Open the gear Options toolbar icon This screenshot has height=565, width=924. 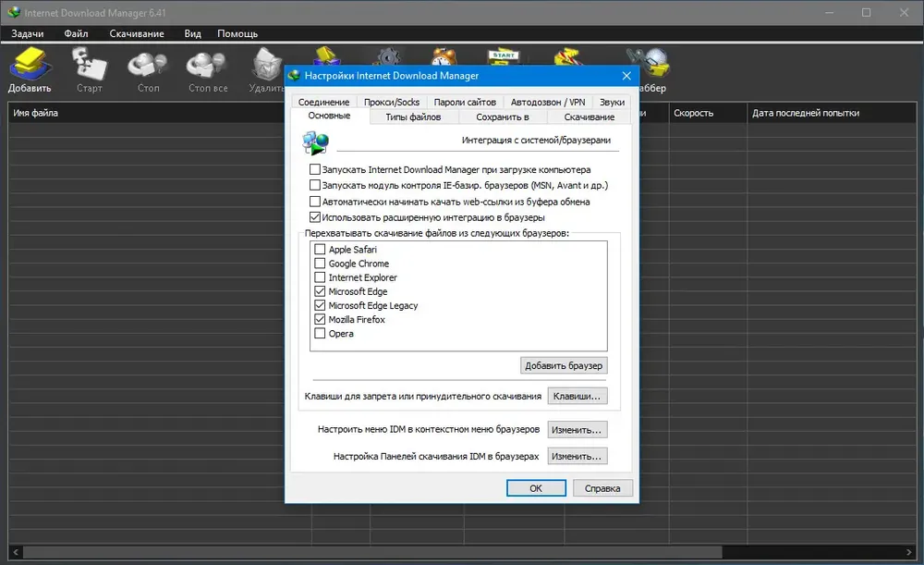[387, 57]
